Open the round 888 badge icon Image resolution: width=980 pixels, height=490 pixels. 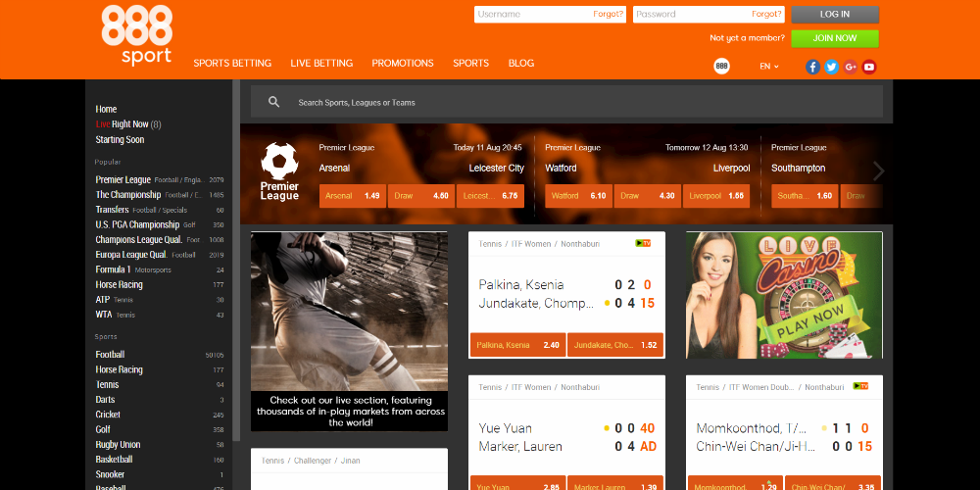coord(721,66)
